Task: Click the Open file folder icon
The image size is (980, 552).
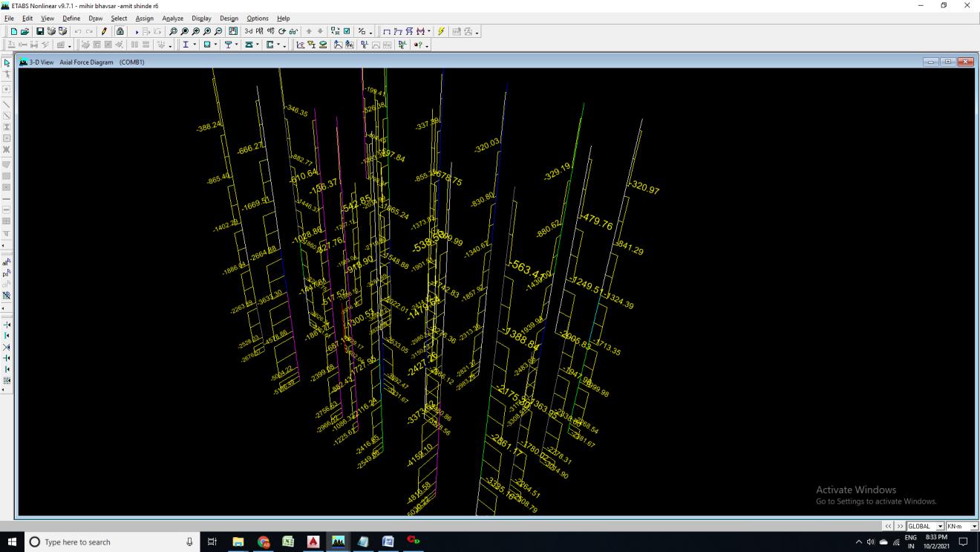Action: tap(26, 32)
